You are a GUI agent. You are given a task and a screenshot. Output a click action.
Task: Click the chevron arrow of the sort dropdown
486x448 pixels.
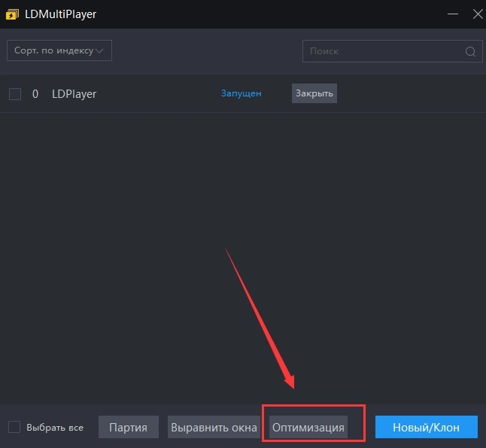(102, 50)
